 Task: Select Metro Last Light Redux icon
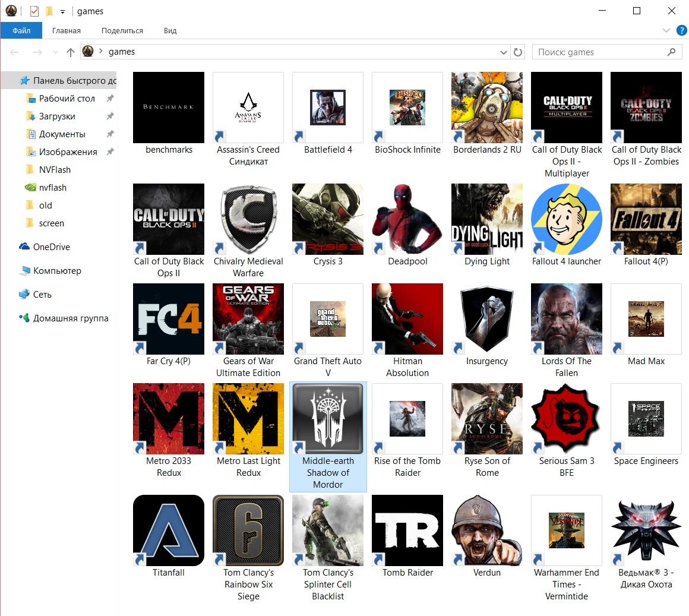[248, 419]
